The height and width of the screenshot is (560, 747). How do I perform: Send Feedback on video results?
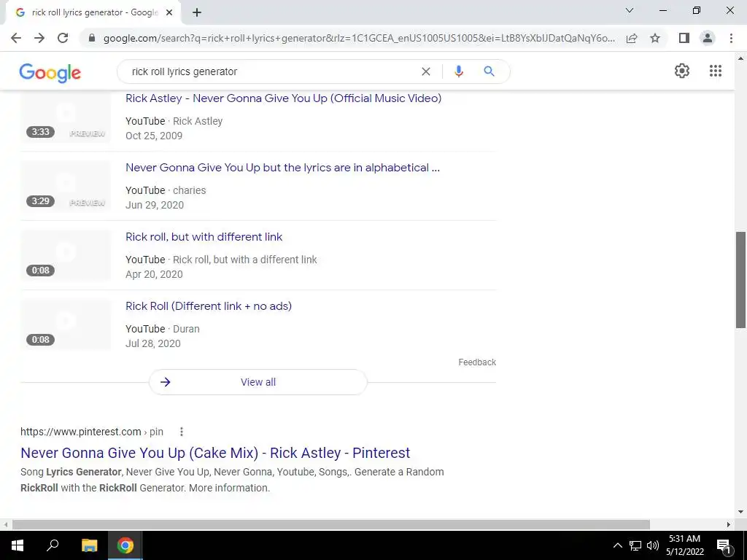tap(477, 362)
